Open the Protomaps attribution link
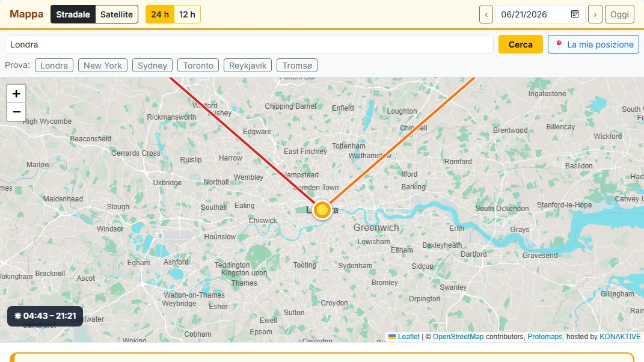Image resolution: width=644 pixels, height=362 pixels. [x=545, y=337]
